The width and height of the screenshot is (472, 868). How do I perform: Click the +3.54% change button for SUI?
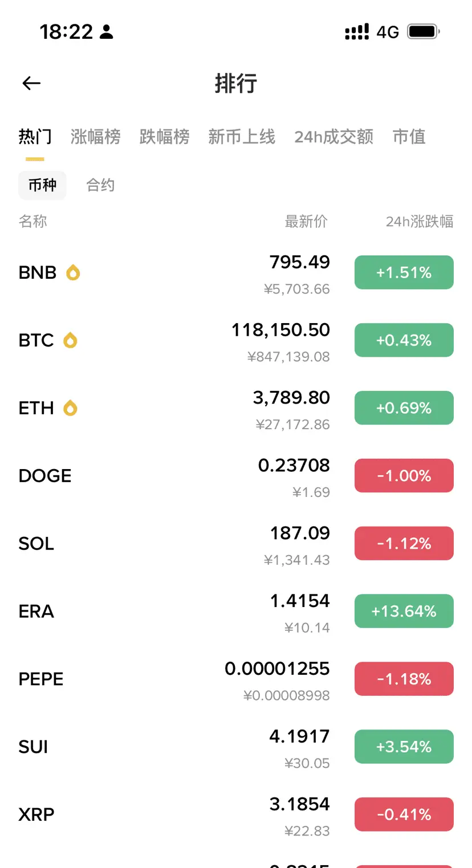tap(404, 747)
